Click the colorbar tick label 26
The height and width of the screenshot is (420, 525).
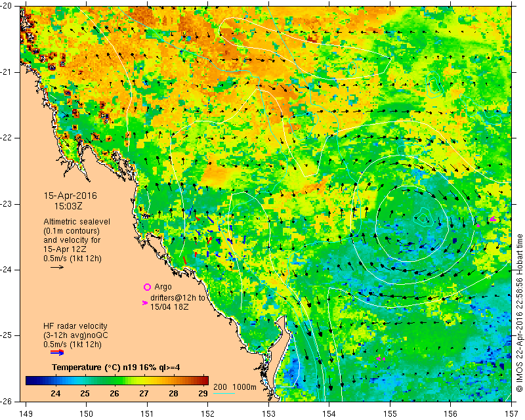[114, 393]
